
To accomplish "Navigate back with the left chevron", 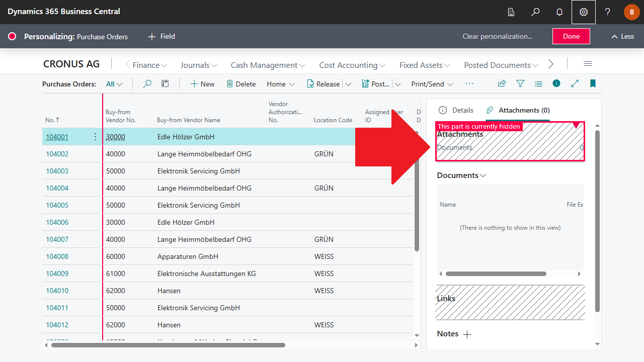I will click(127, 64).
